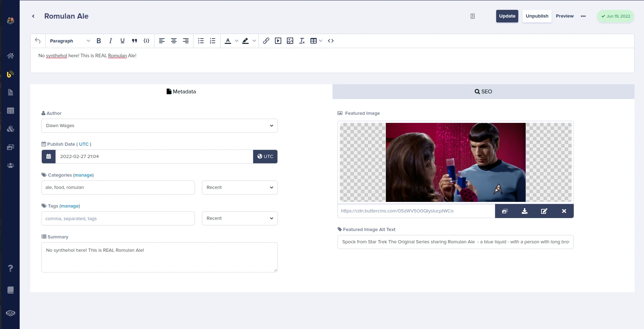The height and width of the screenshot is (329, 644).
Task: Click the Featured Image Alt Text field
Action: 455,242
